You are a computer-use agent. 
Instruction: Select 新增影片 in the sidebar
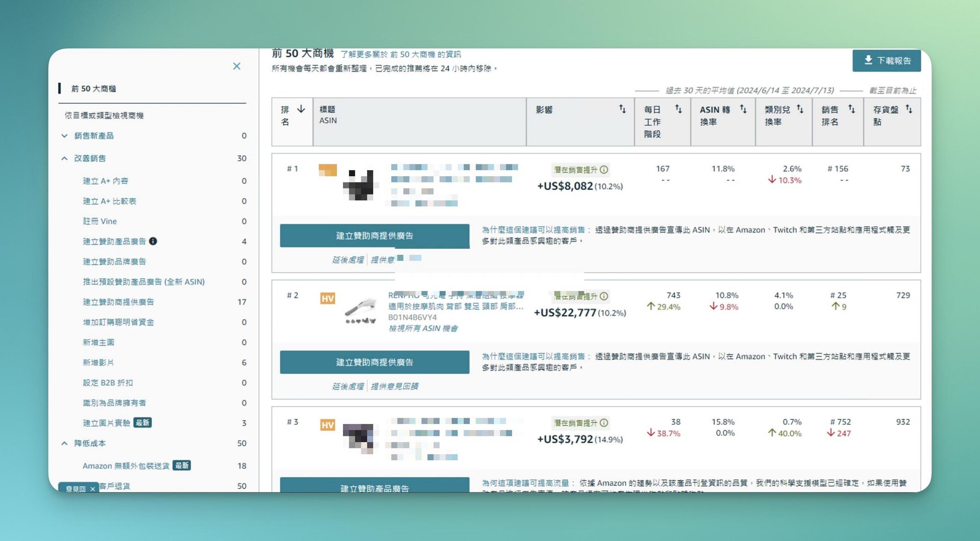99,363
